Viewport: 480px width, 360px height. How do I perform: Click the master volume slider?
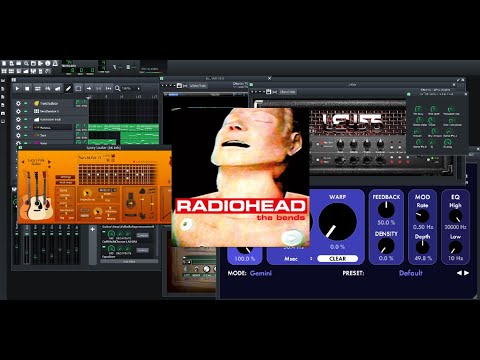[121, 67]
